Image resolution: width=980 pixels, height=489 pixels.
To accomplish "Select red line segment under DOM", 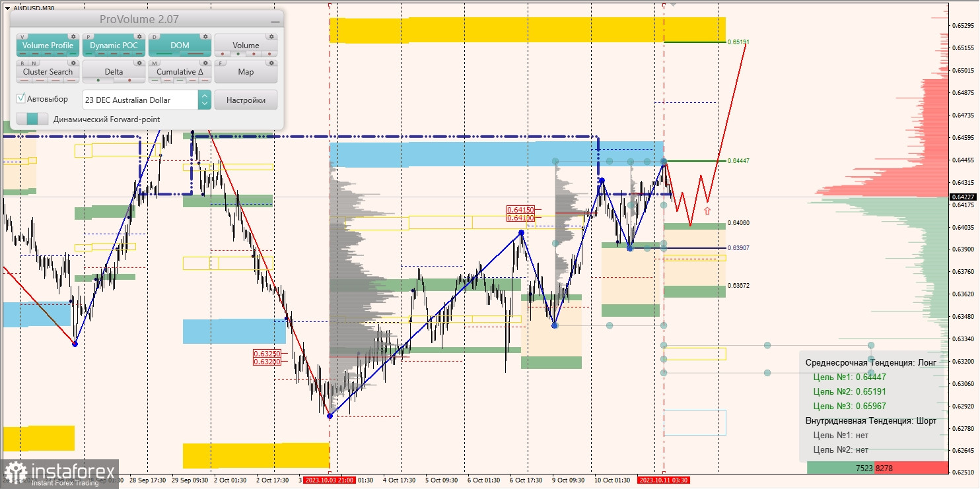I will click(x=195, y=53).
